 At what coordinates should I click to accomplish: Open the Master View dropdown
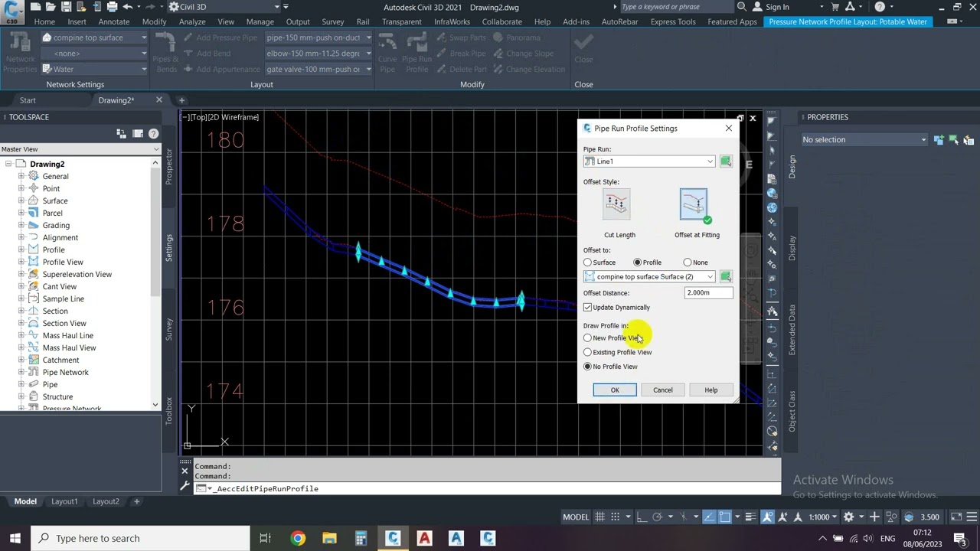80,149
